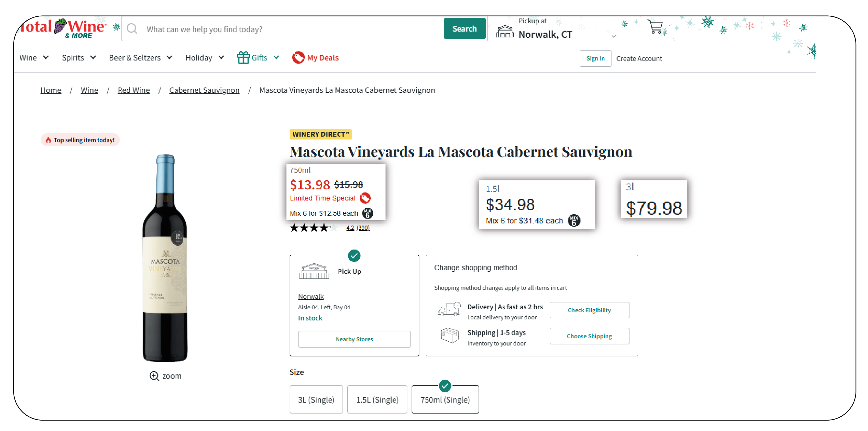Image resolution: width=868 pixels, height=431 pixels.
Task: Click the Check Eligibility button
Action: tap(589, 310)
